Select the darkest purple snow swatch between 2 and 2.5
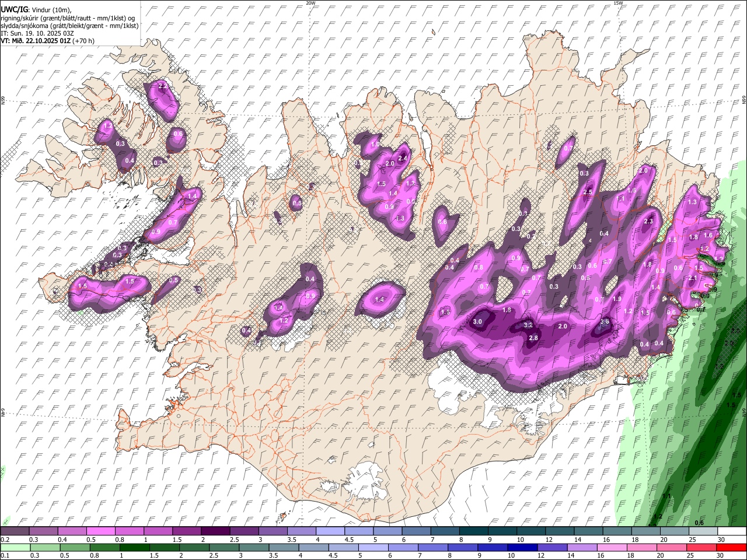The height and width of the screenshot is (560, 747). pyautogui.click(x=215, y=531)
